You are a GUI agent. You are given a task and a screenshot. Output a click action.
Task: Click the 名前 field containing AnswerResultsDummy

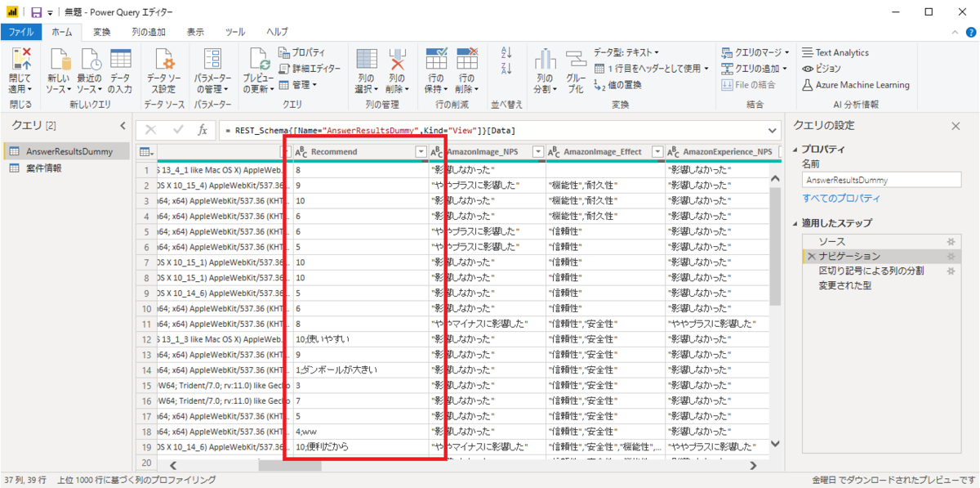pos(883,181)
